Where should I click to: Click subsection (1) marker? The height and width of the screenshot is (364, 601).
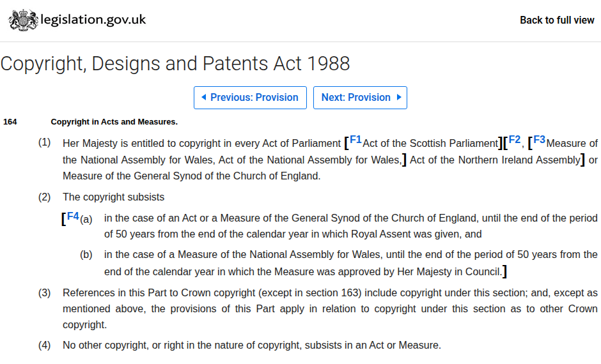point(45,142)
